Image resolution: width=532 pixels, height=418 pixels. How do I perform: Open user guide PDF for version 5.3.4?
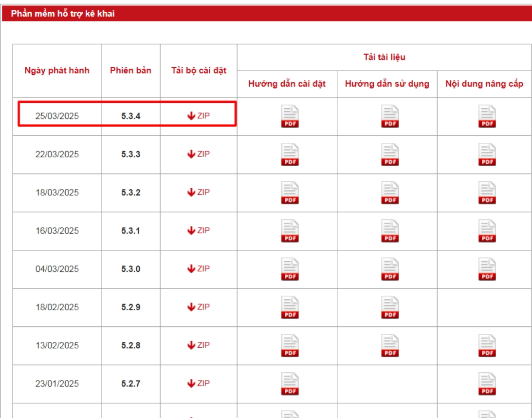390,116
